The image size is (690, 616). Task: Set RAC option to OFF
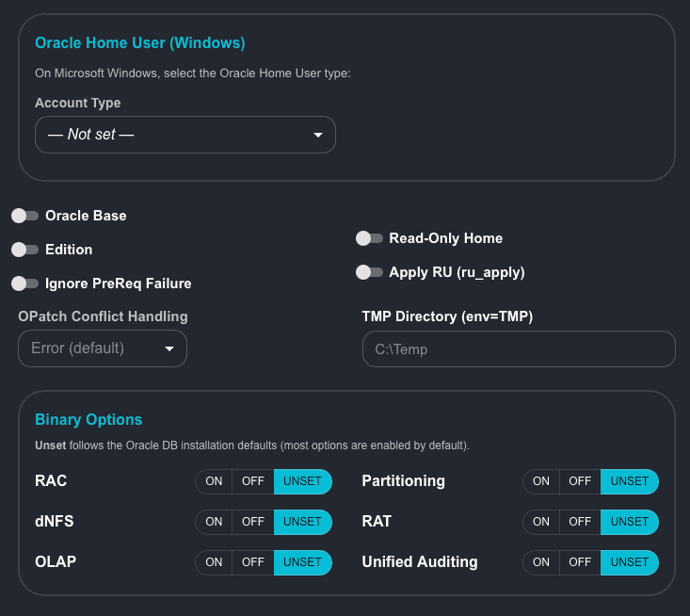[x=252, y=481]
